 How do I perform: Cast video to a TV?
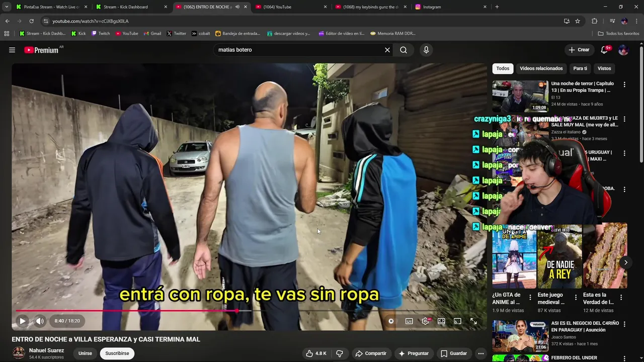click(x=457, y=321)
